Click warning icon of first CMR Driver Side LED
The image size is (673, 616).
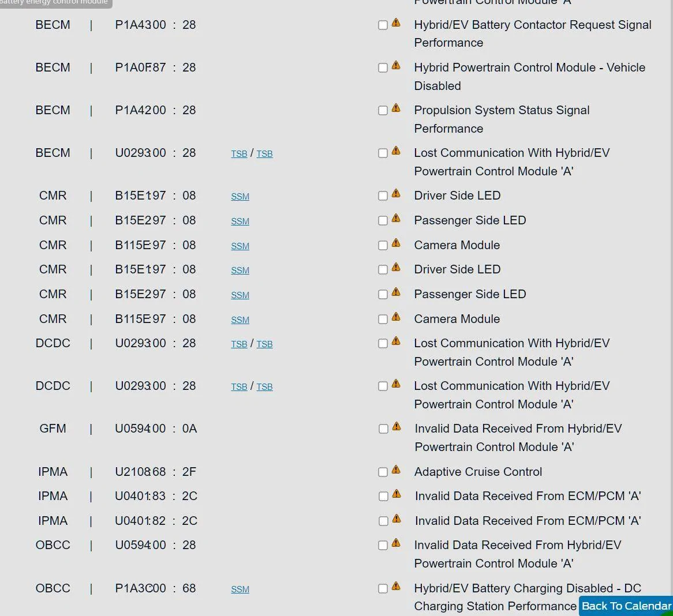396,193
